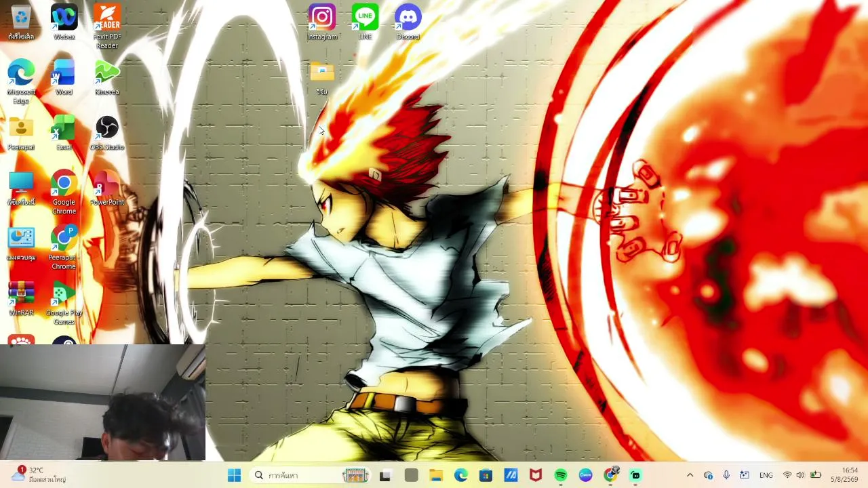Open Task View from the taskbar
This screenshot has width=868, height=488.
pyautogui.click(x=385, y=475)
